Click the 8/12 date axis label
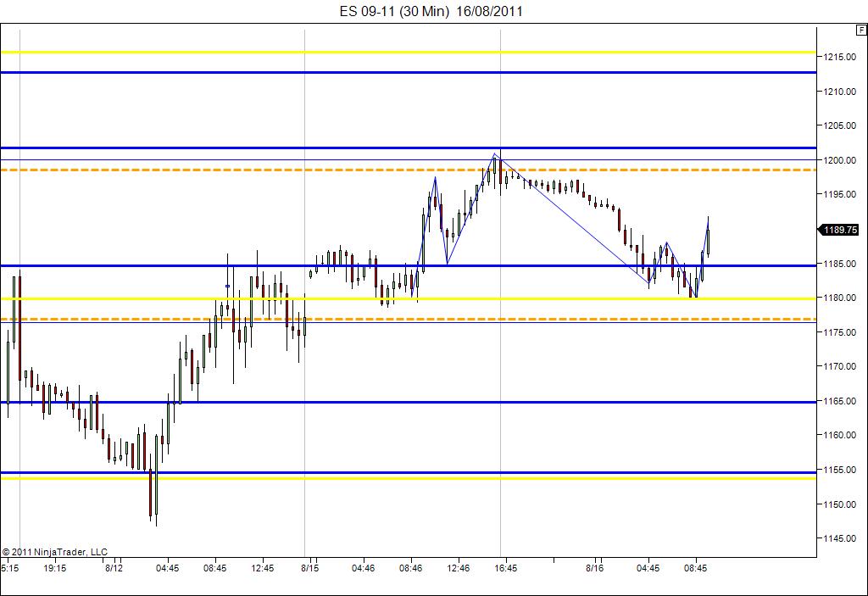 (114, 568)
